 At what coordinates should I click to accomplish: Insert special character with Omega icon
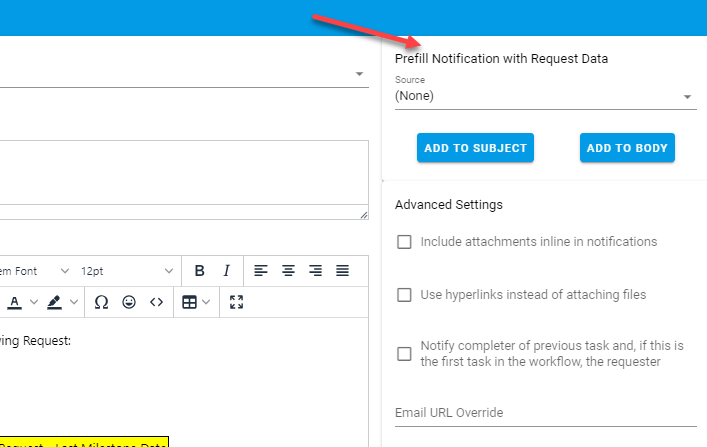[101, 301]
